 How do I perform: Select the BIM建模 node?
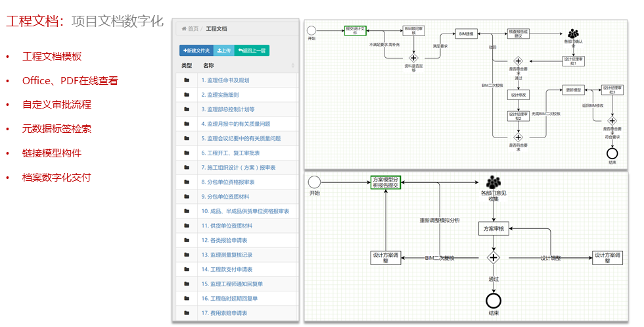pos(466,34)
